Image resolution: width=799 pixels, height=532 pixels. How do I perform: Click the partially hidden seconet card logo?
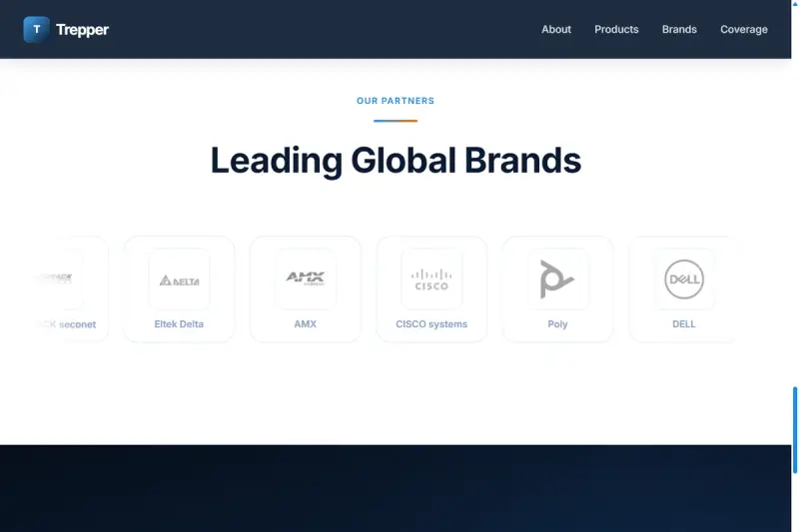(56, 278)
